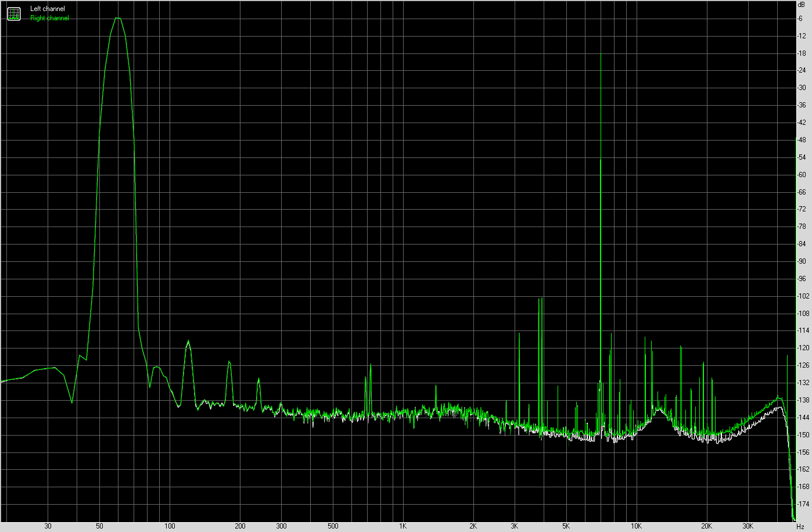Click the spectrum graph legend icon
Image resolution: width=812 pixels, height=532 pixels.
point(14,14)
